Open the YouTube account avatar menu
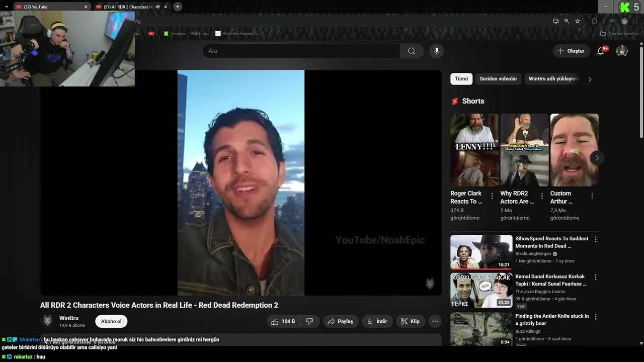This screenshot has width=644, height=362. click(x=622, y=51)
